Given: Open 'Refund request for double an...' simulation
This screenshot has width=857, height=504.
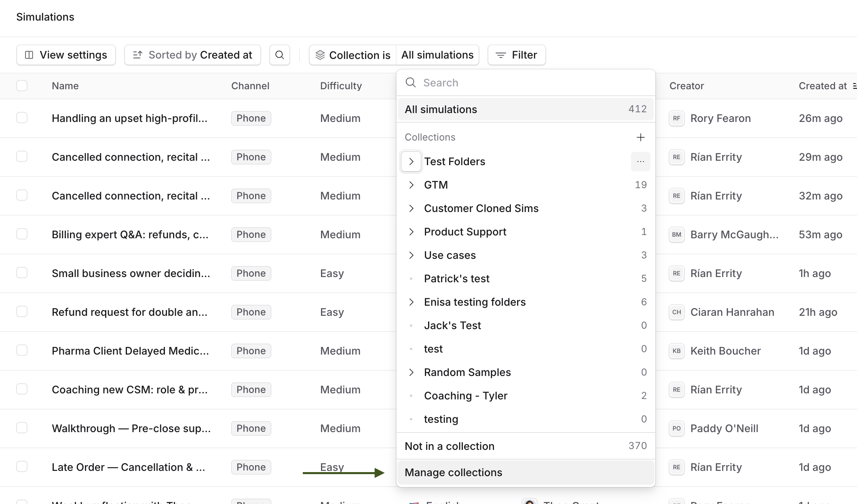Looking at the screenshot, I should (x=129, y=312).
